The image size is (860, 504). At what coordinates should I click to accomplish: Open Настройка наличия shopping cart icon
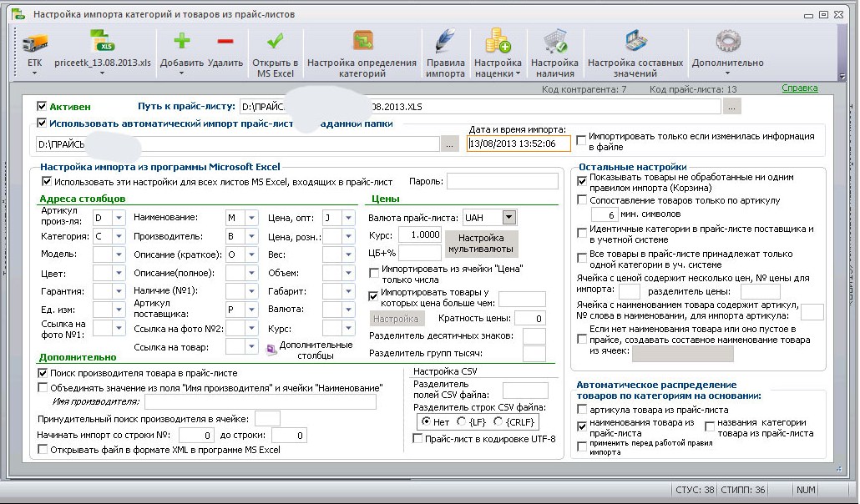click(x=554, y=42)
